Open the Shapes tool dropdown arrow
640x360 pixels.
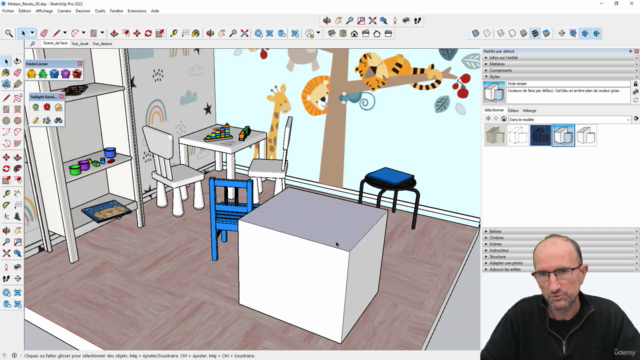pos(102,33)
